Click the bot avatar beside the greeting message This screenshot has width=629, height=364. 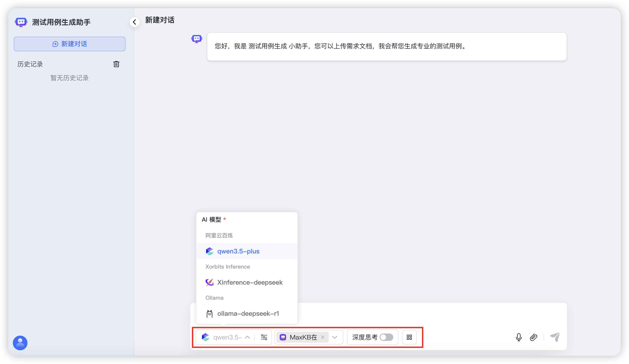coord(197,39)
